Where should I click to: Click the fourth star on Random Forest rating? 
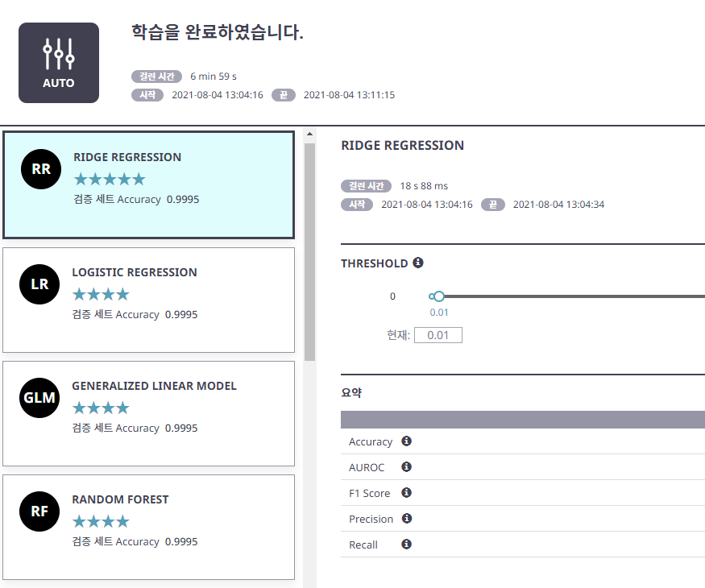[x=121, y=521]
